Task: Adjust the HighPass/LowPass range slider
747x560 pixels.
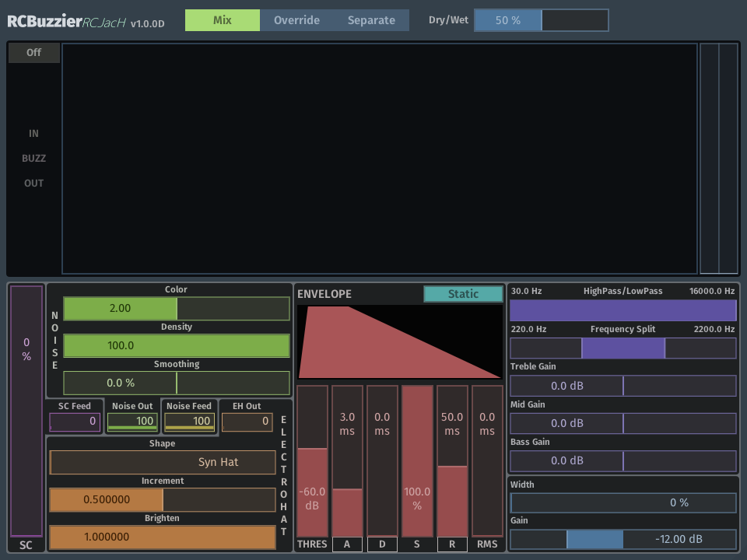Action: [623, 310]
